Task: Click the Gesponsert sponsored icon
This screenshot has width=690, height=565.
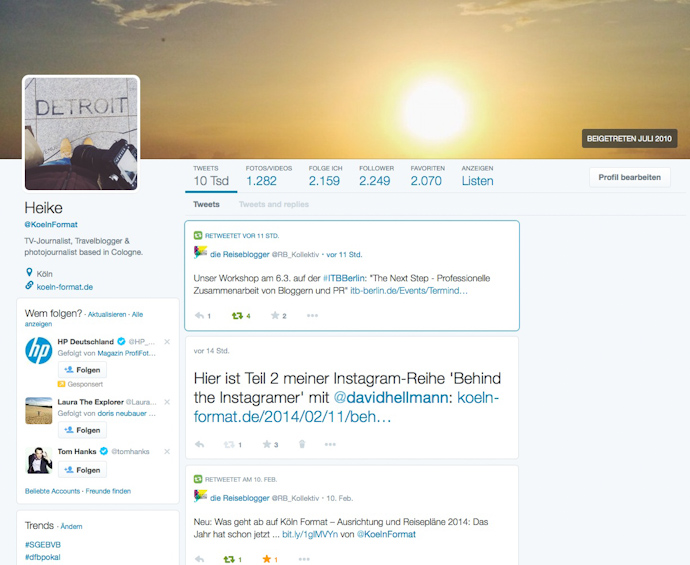Action: pos(62,384)
